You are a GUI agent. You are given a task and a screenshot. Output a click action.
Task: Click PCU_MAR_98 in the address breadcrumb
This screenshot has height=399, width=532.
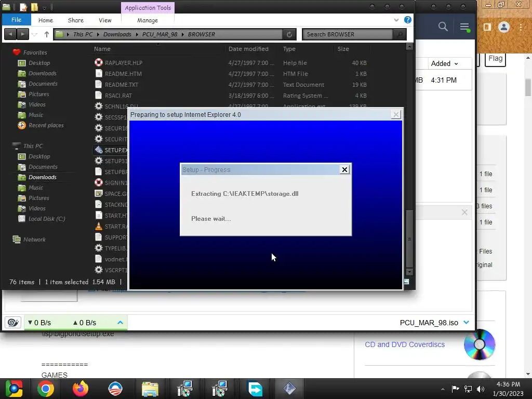(x=159, y=34)
